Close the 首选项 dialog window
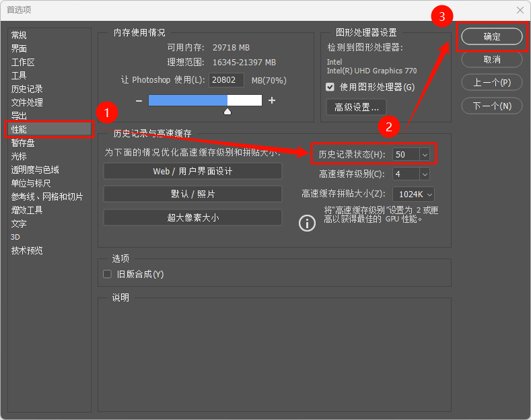 click(x=520, y=10)
